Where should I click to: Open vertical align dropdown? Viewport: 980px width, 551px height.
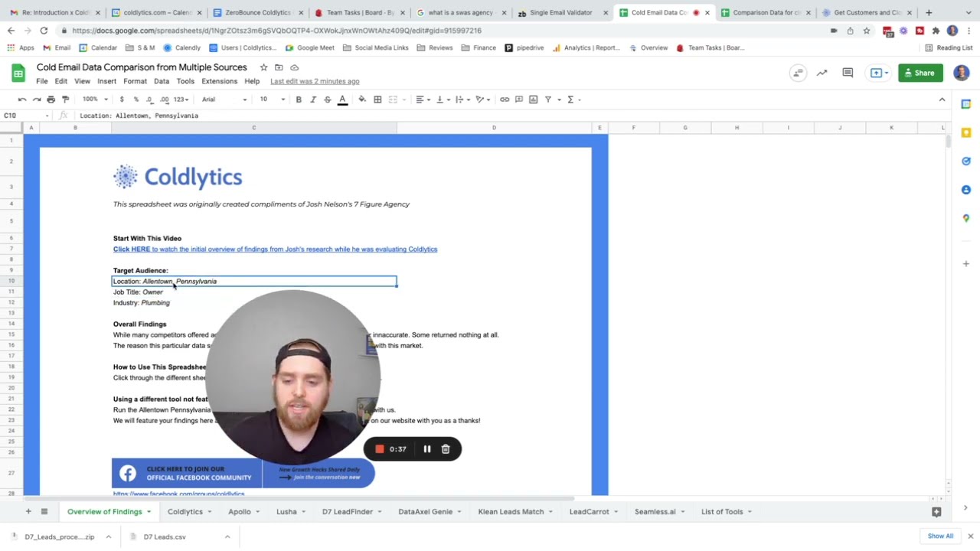coord(443,99)
